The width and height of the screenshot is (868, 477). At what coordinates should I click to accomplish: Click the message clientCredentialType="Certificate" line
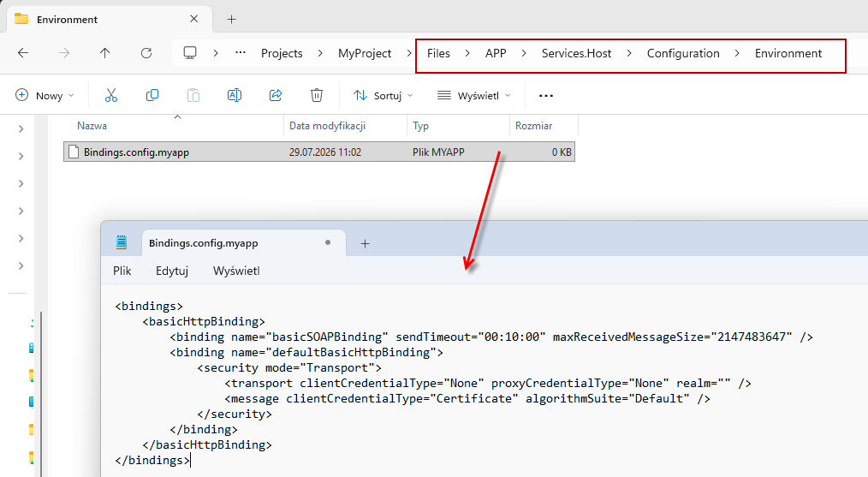pyautogui.click(x=467, y=399)
